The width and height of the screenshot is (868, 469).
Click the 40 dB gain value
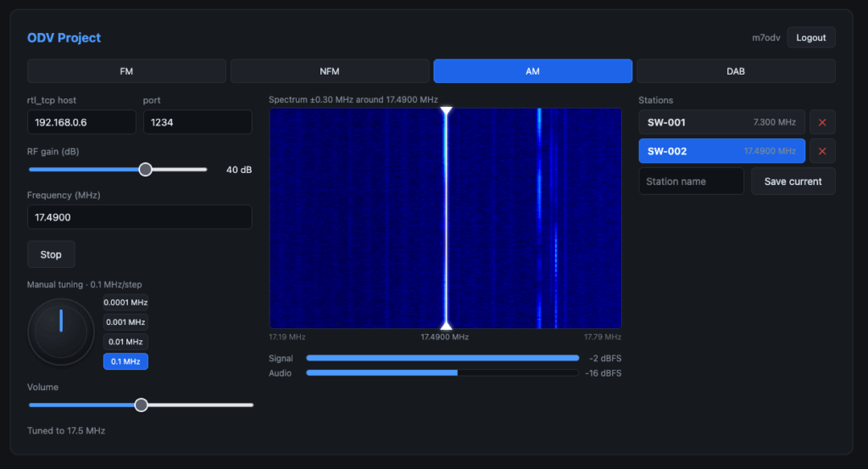click(x=238, y=170)
